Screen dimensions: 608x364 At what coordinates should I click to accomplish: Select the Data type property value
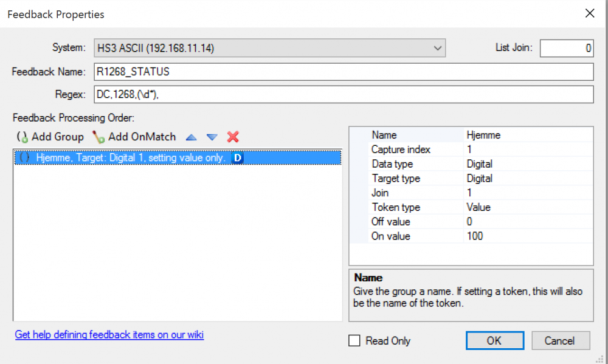528,164
